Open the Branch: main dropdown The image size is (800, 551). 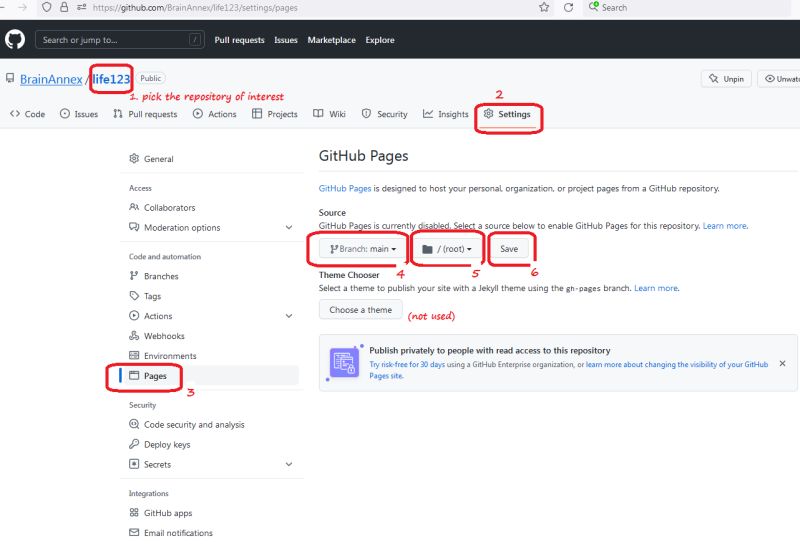coord(363,249)
